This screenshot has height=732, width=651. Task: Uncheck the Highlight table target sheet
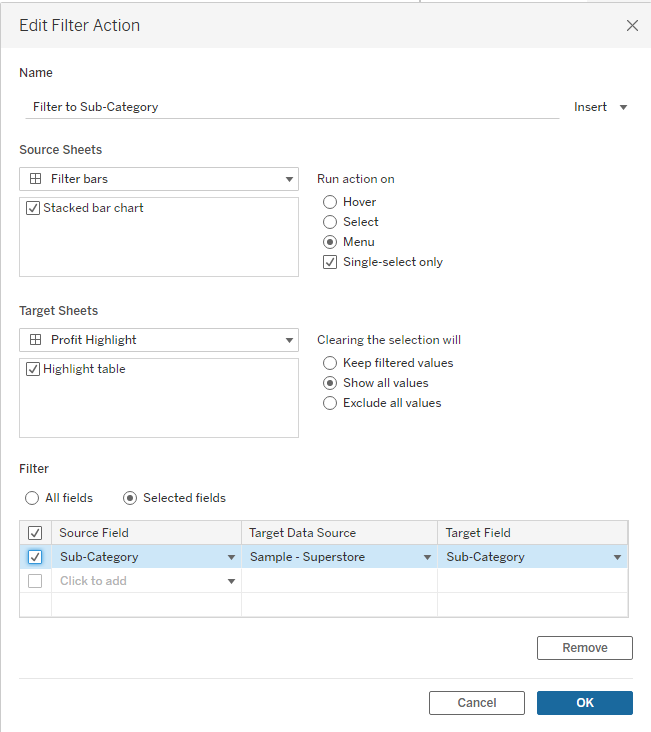tap(33, 369)
